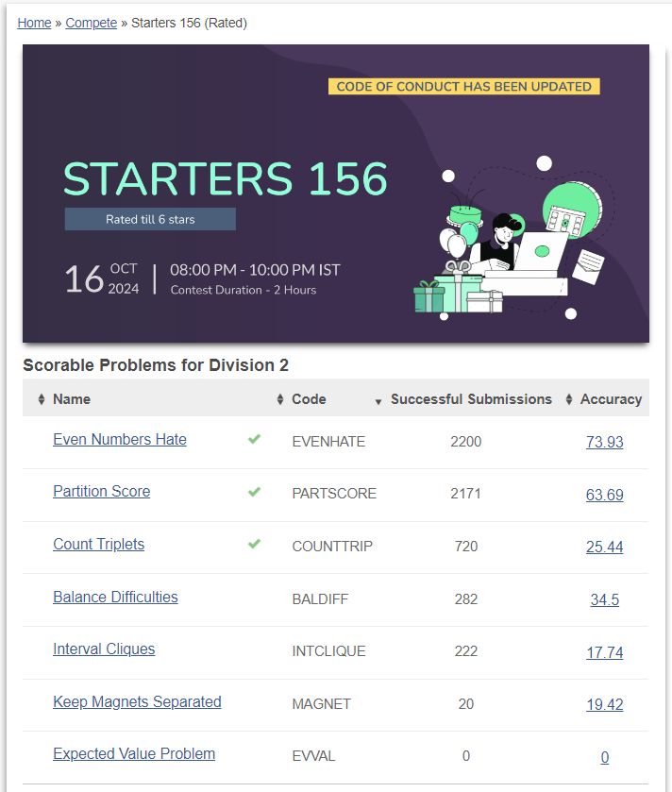Open Keep Magnets Separated problem

[137, 701]
